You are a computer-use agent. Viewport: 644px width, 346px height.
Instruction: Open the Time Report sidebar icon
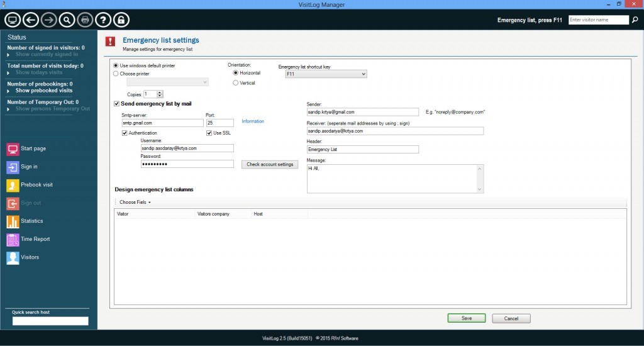tap(13, 239)
